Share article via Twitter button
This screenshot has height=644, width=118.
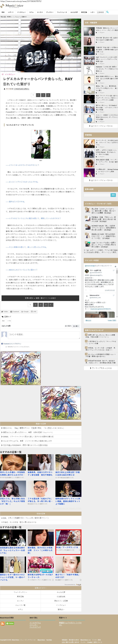pyautogui.click(x=5, y=312)
